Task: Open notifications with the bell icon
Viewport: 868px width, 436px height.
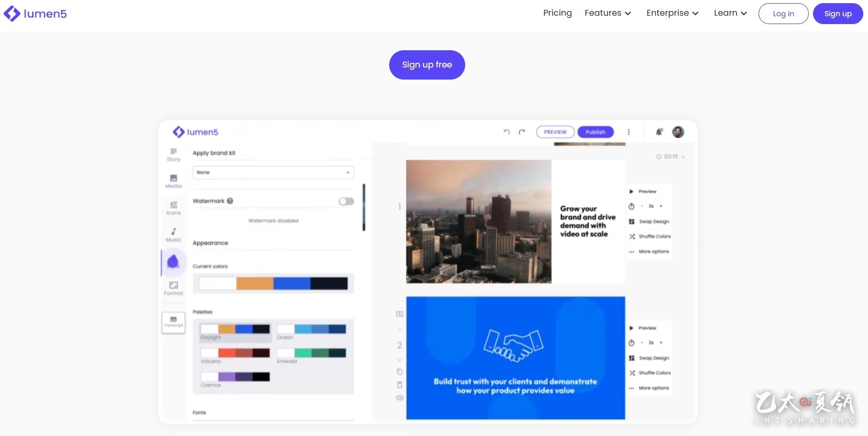Action: [x=659, y=132]
